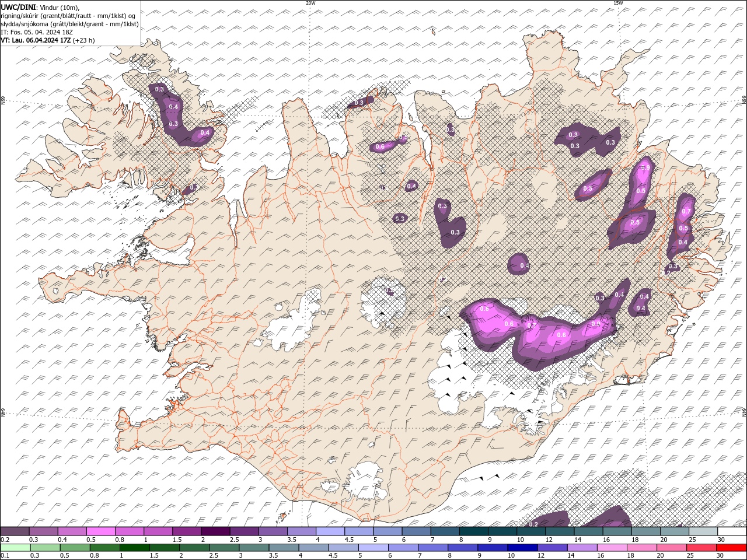
Task: Select the bright pink 0.5 snow legend swatch
Action: click(x=100, y=531)
